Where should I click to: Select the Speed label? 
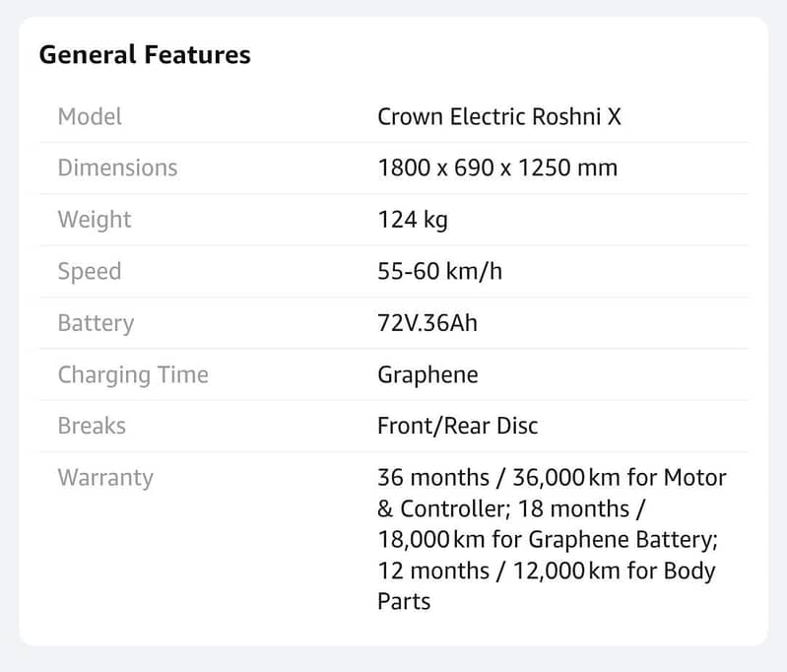(90, 272)
